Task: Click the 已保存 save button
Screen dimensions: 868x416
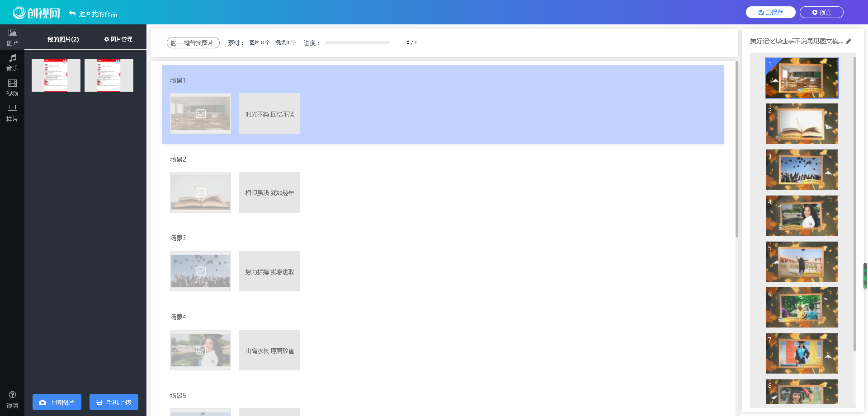Action: (770, 12)
